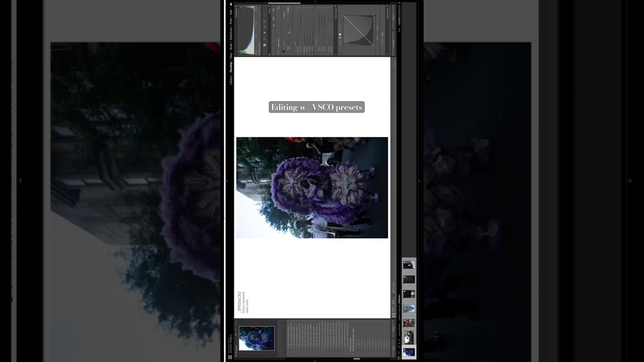Select the Red Eye correction tool

pos(265,27)
